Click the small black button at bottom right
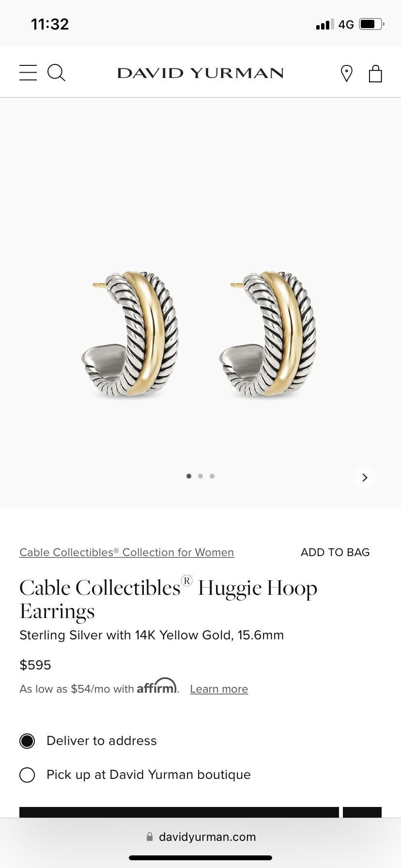Image resolution: width=401 pixels, height=868 pixels. 362,812
